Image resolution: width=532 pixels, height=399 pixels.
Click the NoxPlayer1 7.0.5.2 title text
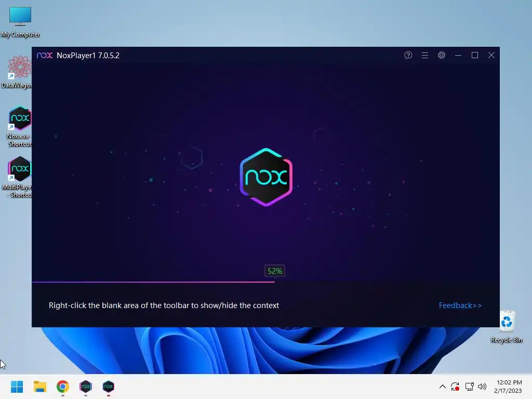point(88,56)
